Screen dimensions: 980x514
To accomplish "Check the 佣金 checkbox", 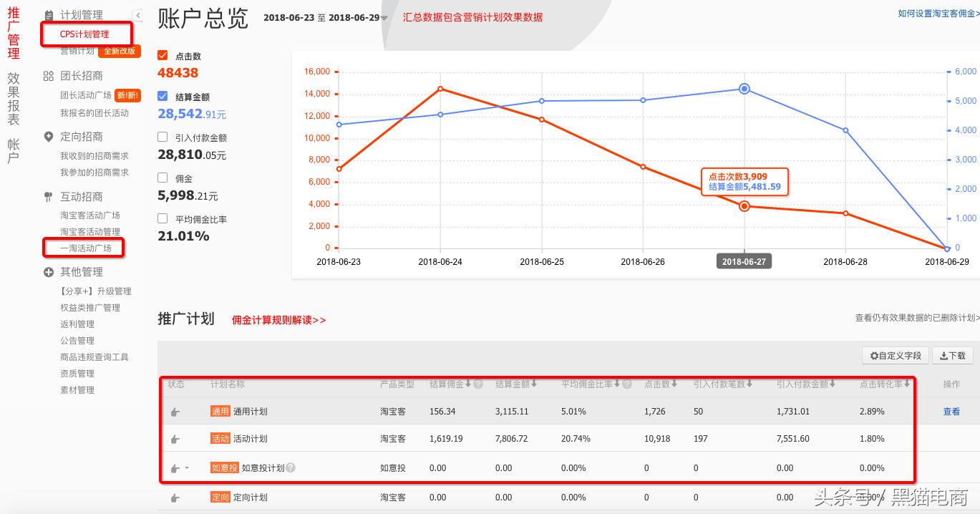I will [x=162, y=179].
